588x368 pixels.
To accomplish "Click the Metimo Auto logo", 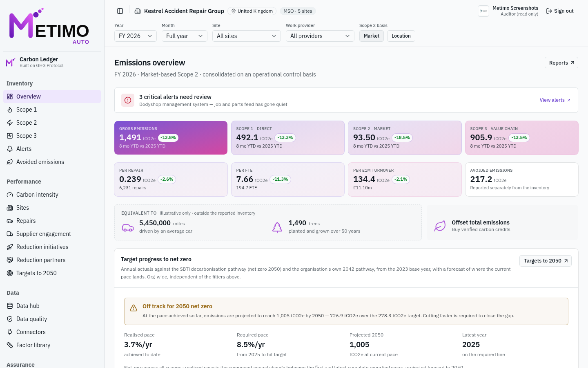I will tap(49, 26).
